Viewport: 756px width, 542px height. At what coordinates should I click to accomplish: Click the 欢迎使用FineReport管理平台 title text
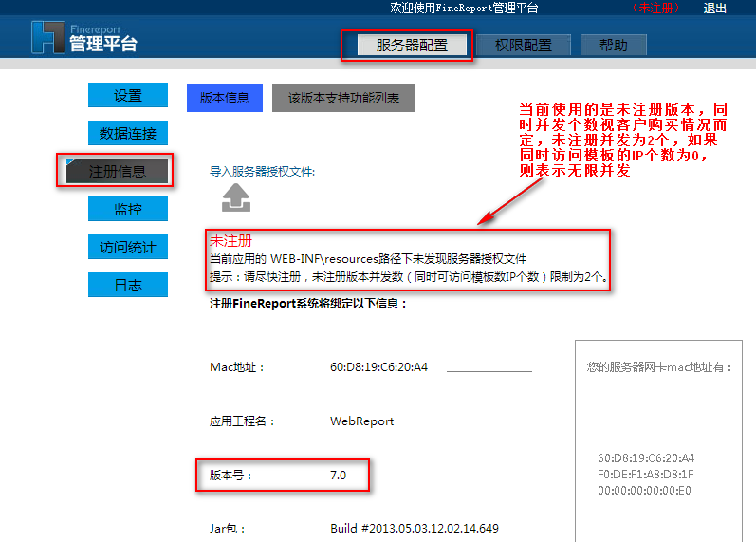464,9
